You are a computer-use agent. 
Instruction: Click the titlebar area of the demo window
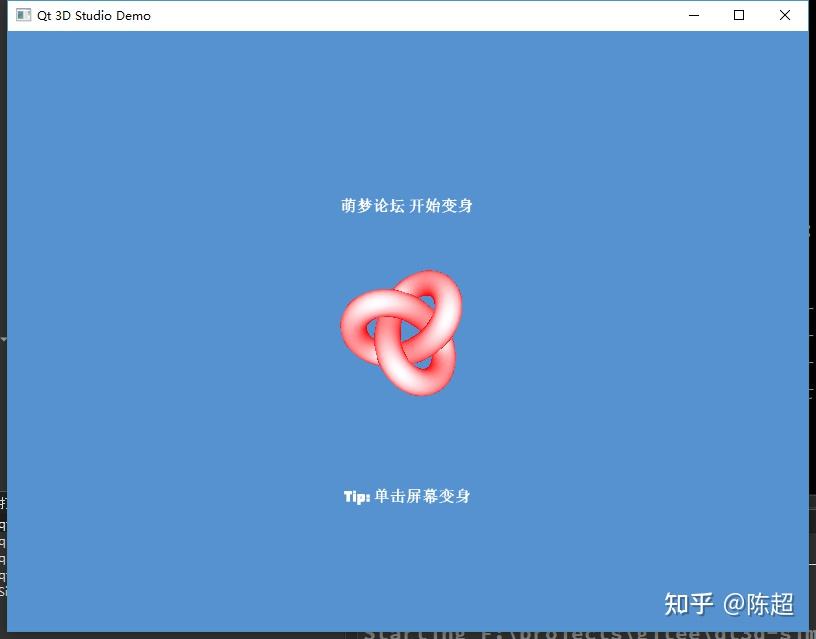pyautogui.click(x=400, y=15)
